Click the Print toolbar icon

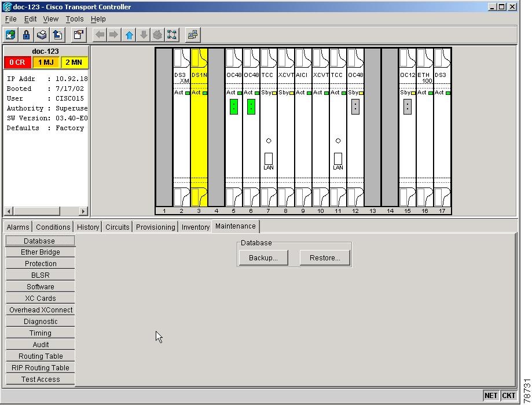coord(42,35)
